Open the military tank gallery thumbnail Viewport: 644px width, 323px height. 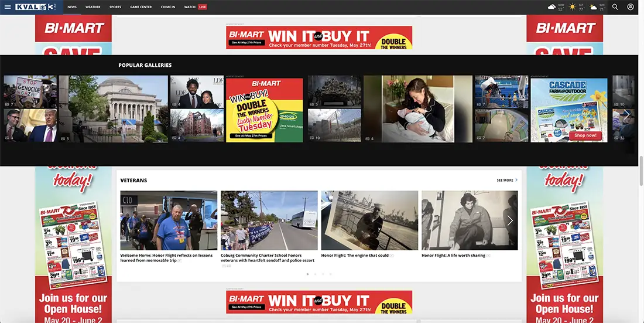pyautogui.click(x=334, y=91)
